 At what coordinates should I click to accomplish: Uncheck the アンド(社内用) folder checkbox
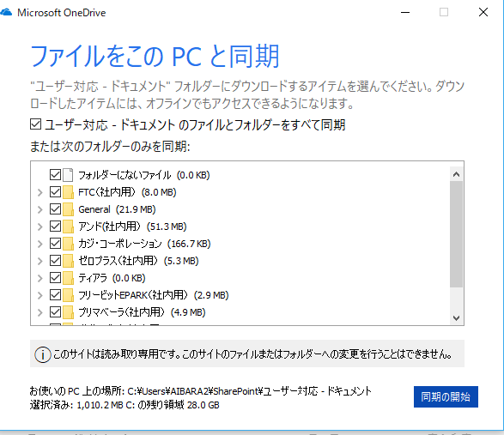55,227
